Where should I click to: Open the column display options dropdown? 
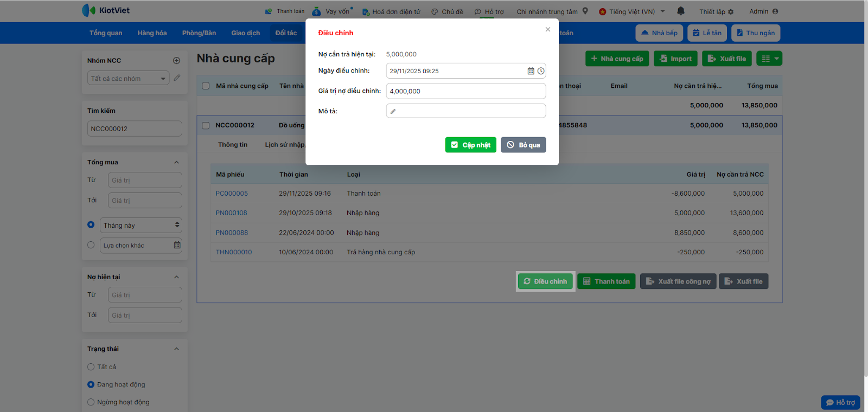770,59
